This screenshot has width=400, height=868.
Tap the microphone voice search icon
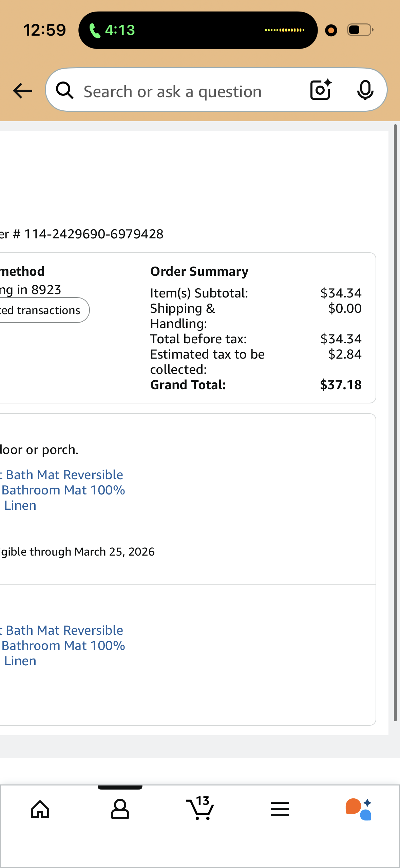click(x=365, y=90)
